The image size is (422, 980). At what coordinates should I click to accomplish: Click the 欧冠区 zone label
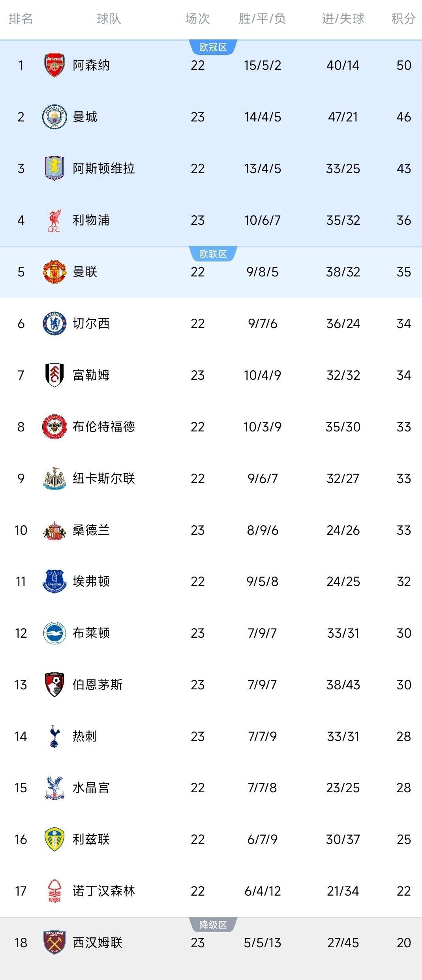pyautogui.click(x=213, y=47)
